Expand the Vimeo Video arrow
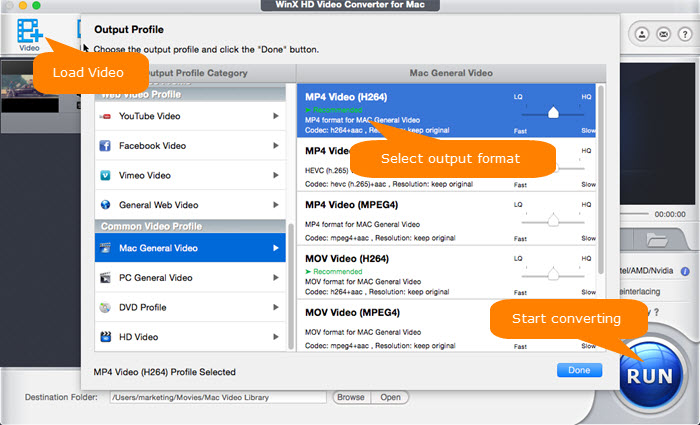Screen dimensions: 700x425 point(276,175)
